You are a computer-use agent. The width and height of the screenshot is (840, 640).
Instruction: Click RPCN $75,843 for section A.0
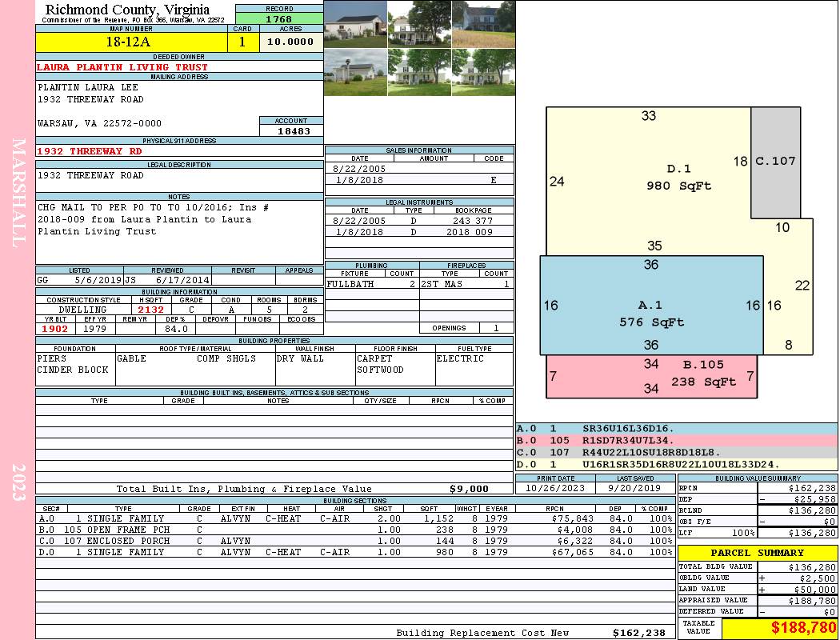tap(572, 518)
